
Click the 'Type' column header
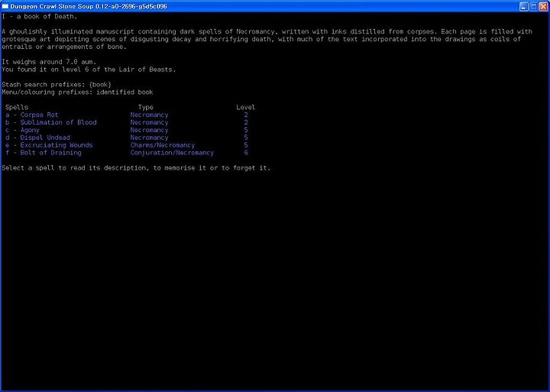point(146,108)
